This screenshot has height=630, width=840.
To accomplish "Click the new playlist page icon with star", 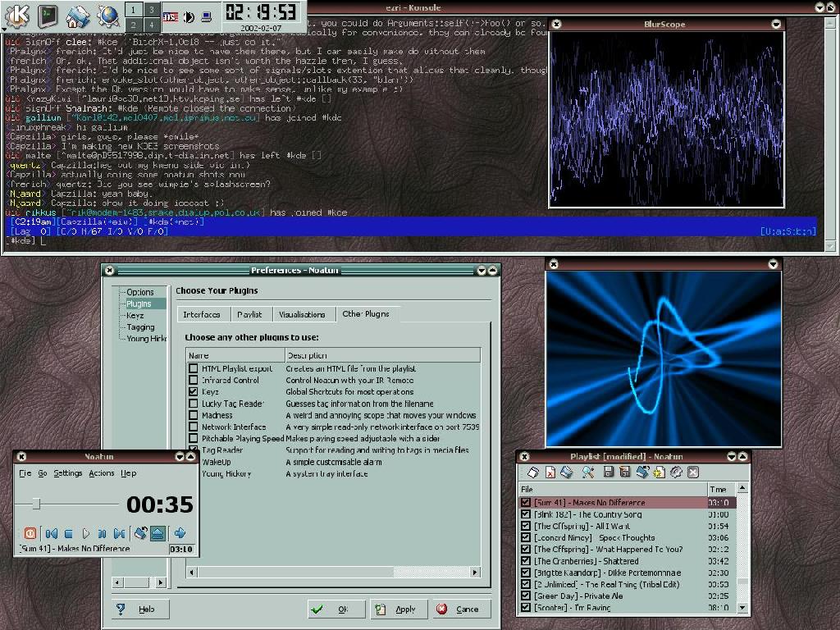I will 659,472.
